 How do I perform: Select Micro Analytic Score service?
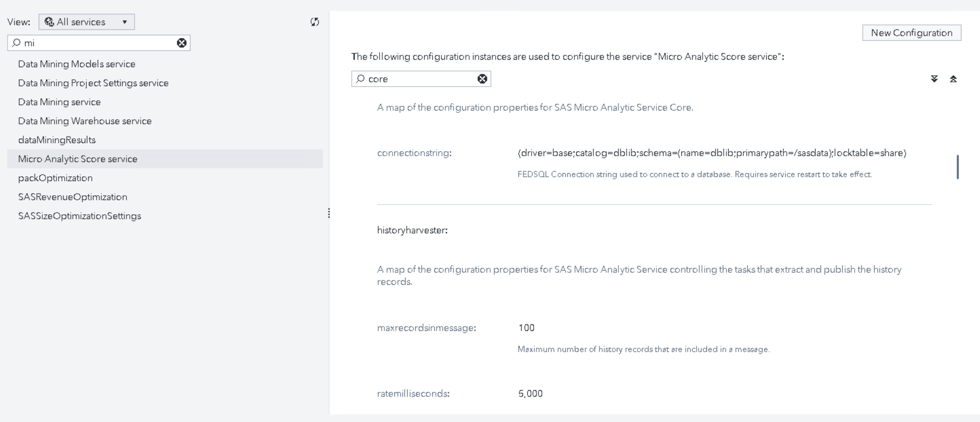pos(78,159)
